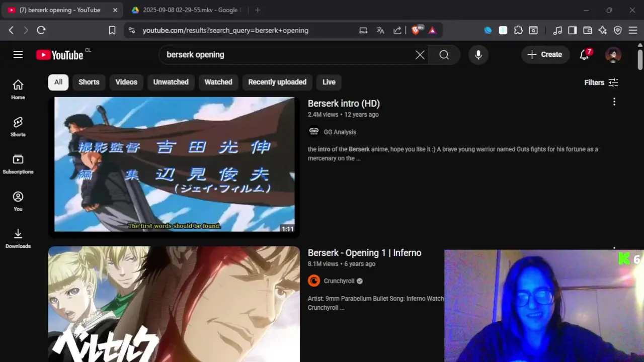The height and width of the screenshot is (362, 644).
Task: Share the page from the address bar
Action: click(397, 30)
